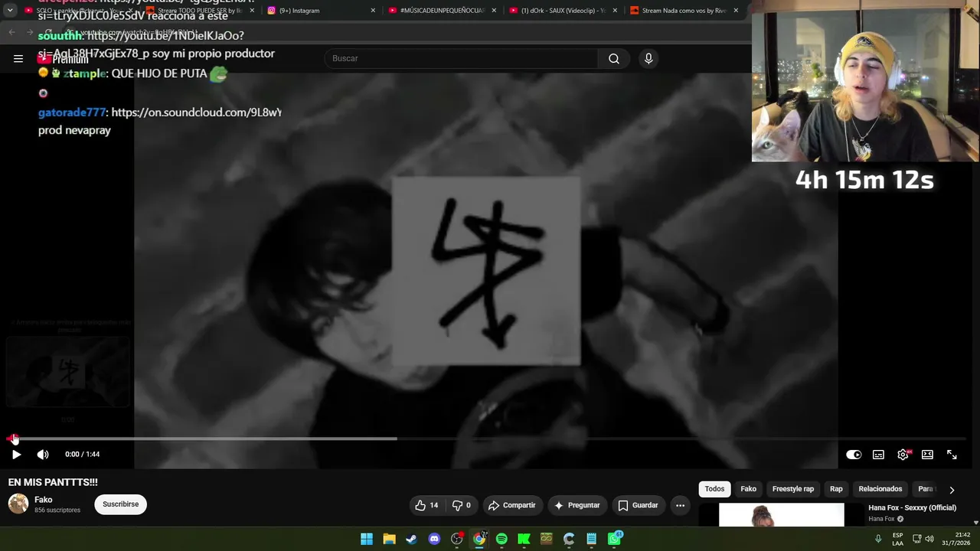Screen dimensions: 980x551
Task: Open the browser tab search dropdown
Action: 10,11
